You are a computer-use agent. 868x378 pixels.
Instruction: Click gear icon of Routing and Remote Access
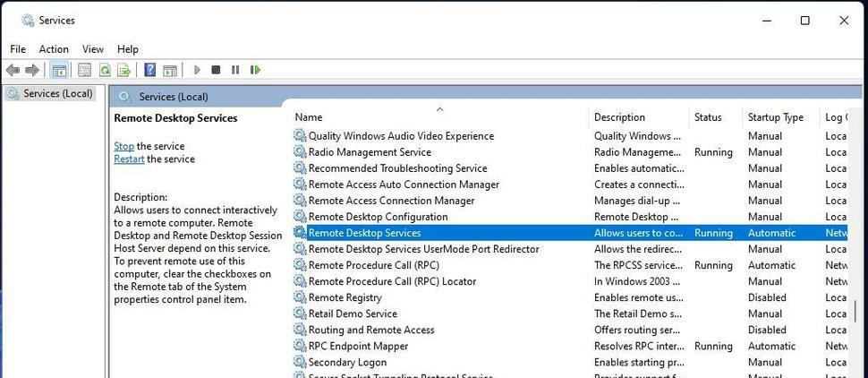tap(300, 330)
